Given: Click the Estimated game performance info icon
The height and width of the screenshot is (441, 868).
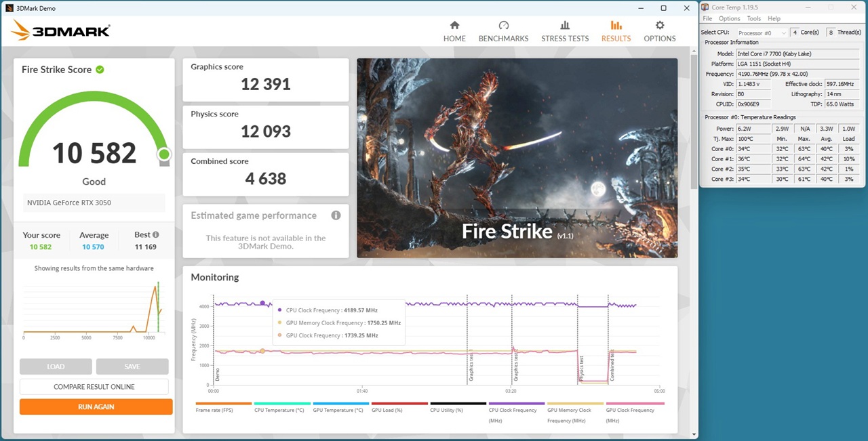Looking at the screenshot, I should [x=336, y=215].
